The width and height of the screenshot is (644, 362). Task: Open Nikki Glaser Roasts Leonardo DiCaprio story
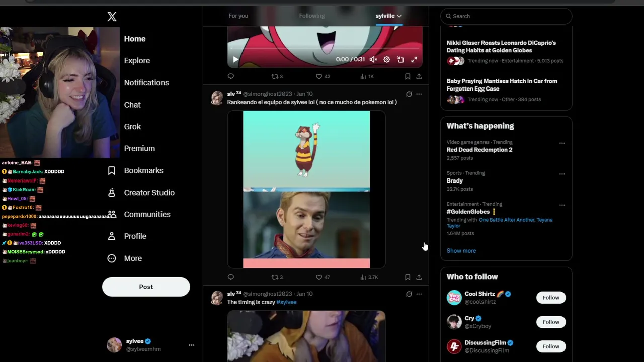[501, 47]
